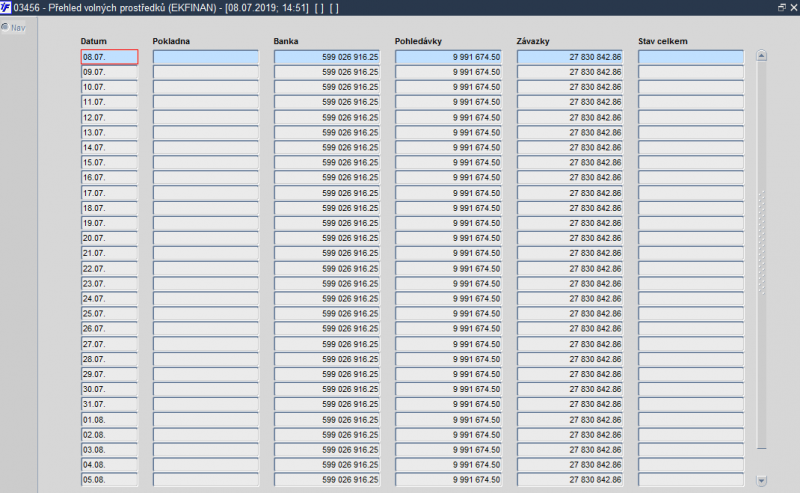Select the Datum field 03.08.
Screen dimensions: 800x493
(109, 450)
